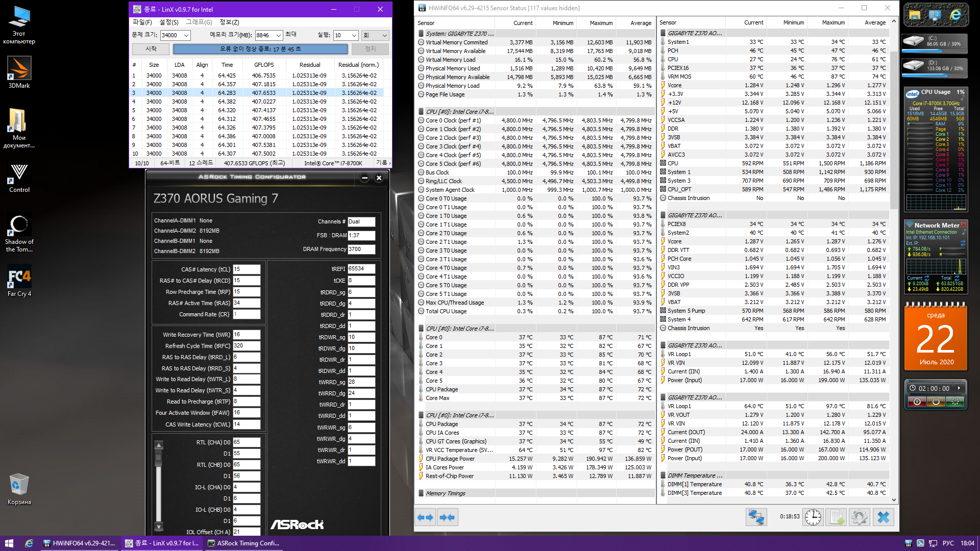Click HWiNFO shrink columns arrows button
Image resolution: width=980 pixels, height=551 pixels.
click(x=447, y=517)
